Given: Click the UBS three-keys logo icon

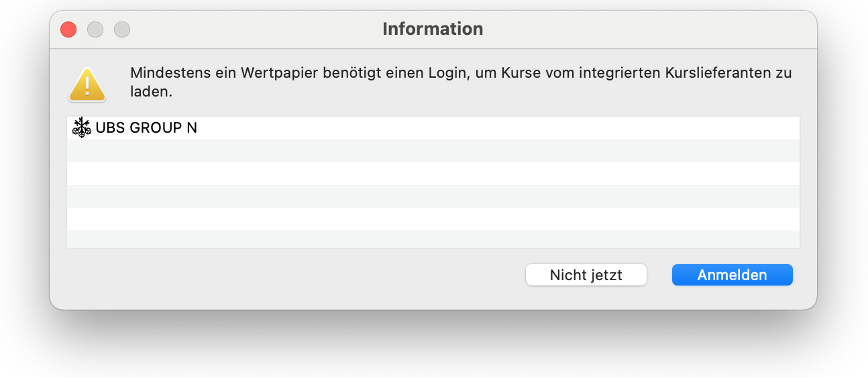Looking at the screenshot, I should (81, 127).
